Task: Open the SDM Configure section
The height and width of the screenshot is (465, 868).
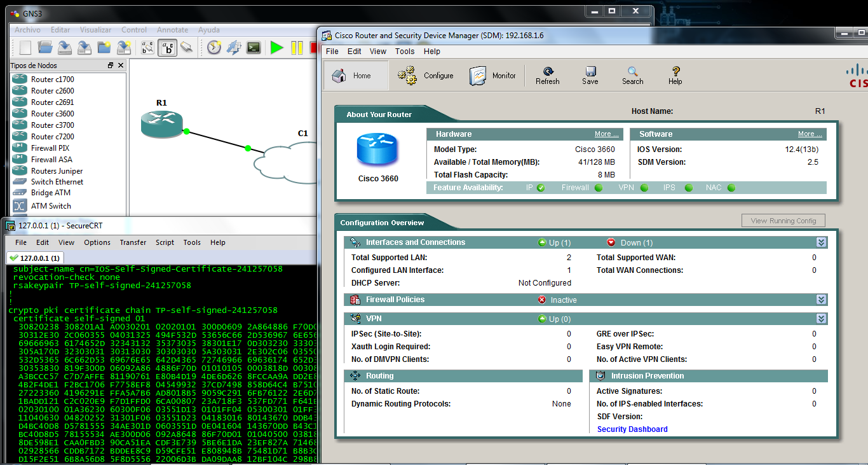Action: pyautogui.click(x=426, y=76)
